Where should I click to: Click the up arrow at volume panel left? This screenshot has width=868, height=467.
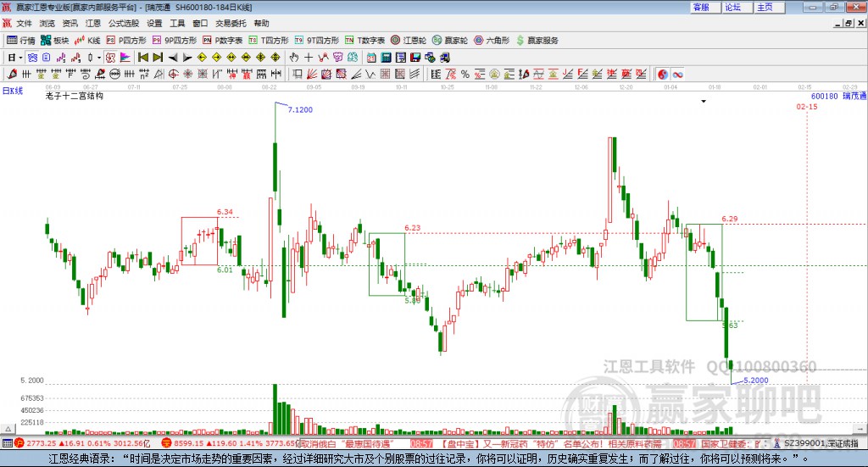8,429
